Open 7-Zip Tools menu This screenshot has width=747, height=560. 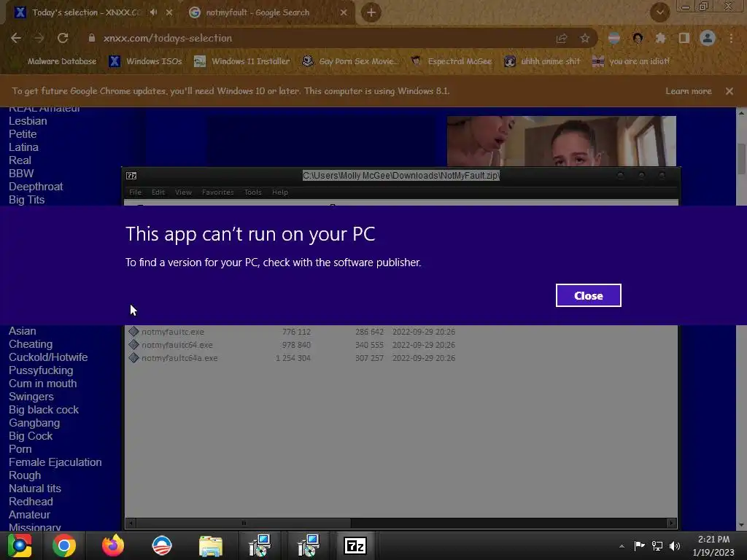[253, 192]
